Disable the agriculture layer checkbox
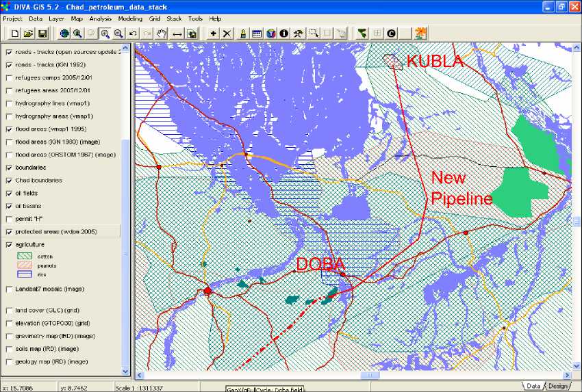Image resolution: width=582 pixels, height=392 pixels. pyautogui.click(x=8, y=244)
